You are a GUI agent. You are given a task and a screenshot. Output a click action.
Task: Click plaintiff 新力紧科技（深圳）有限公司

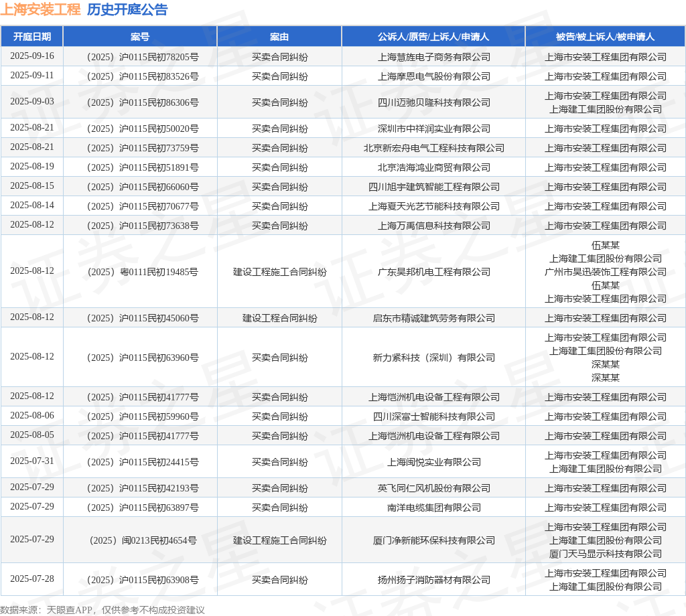coord(433,358)
